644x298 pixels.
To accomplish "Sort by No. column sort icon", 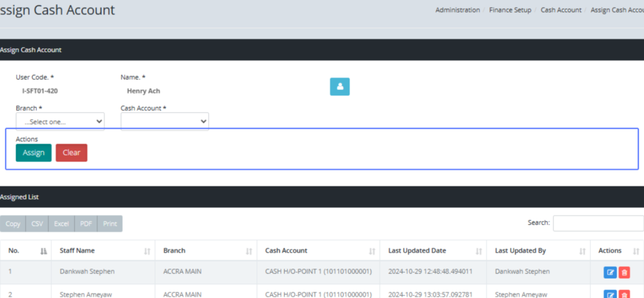I will click(43, 251).
